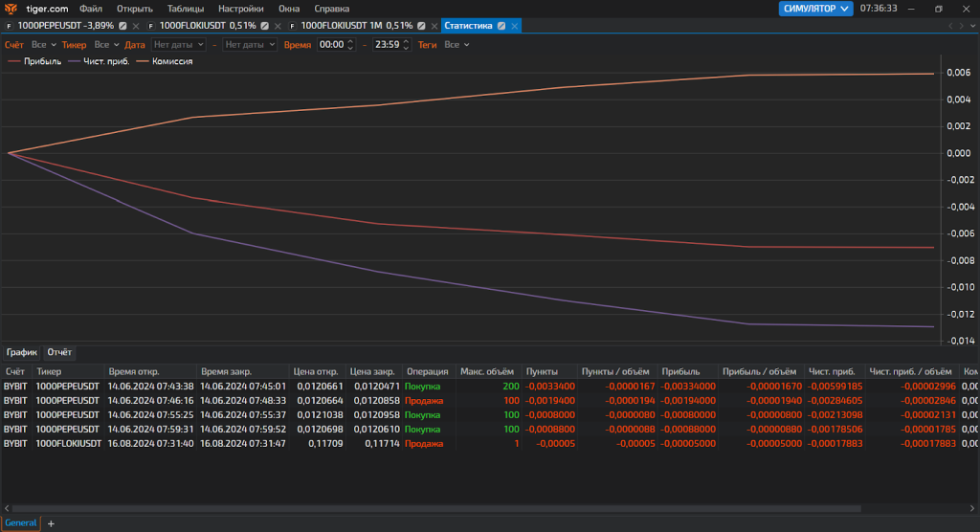Viewport: 980px width, 532px height.
Task: Close the 1000PEPEUSDT chart tab
Action: pos(135,26)
